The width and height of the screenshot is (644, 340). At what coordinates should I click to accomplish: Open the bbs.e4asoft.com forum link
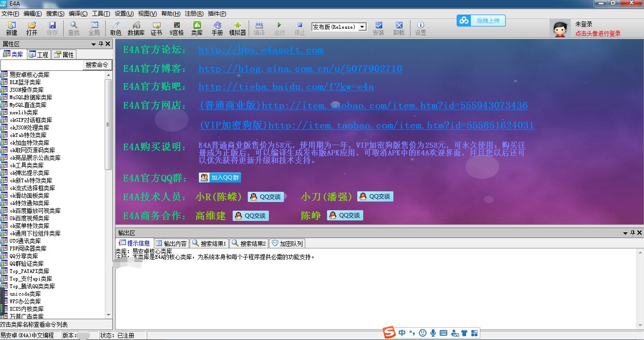pyautogui.click(x=261, y=50)
